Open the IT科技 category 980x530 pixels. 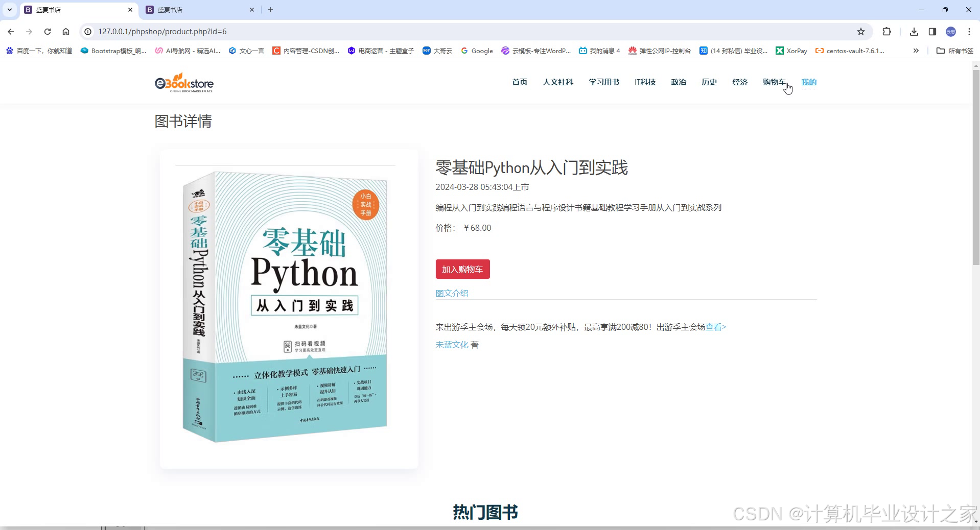click(645, 82)
